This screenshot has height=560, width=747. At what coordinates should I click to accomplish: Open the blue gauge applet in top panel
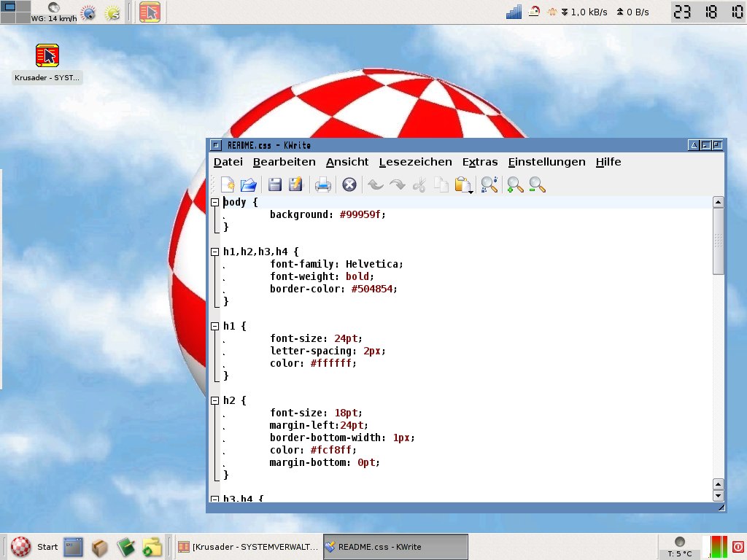(88, 12)
